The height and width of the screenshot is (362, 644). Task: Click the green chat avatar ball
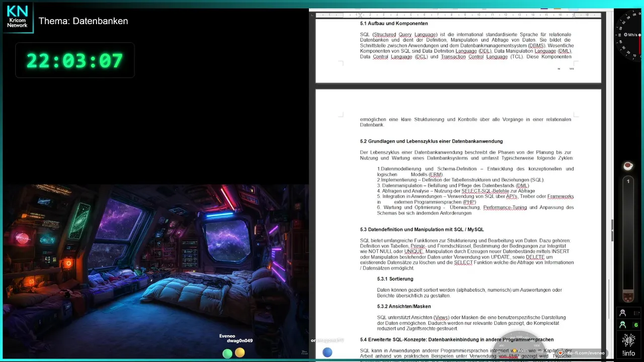227,353
